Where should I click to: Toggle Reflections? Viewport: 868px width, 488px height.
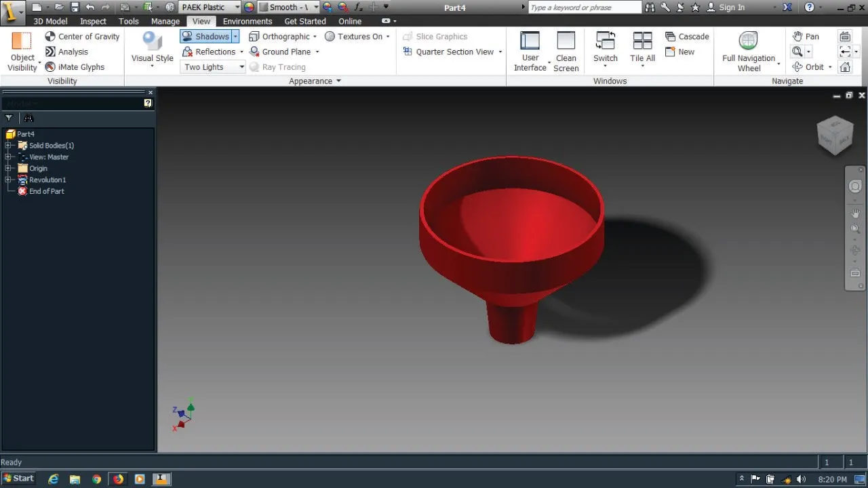[x=209, y=52]
